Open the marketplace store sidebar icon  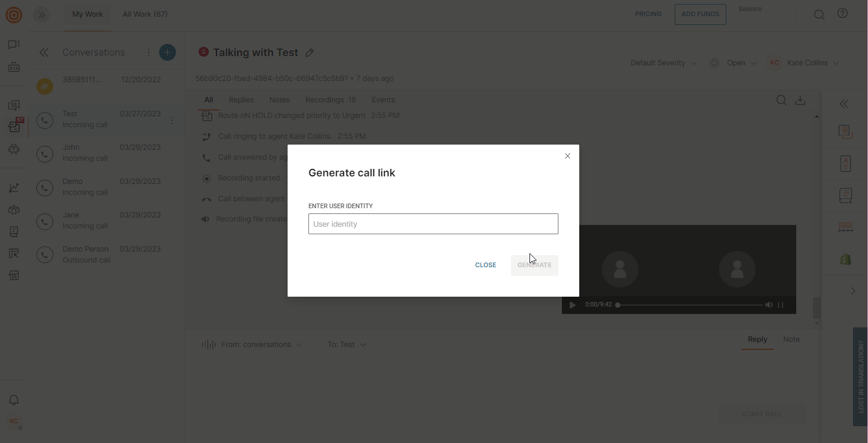pyautogui.click(x=14, y=275)
